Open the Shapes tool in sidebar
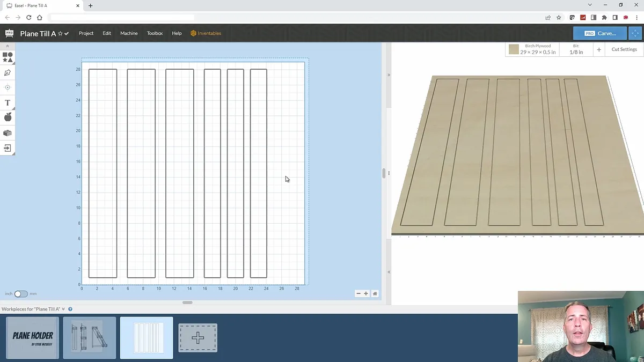 point(8,57)
